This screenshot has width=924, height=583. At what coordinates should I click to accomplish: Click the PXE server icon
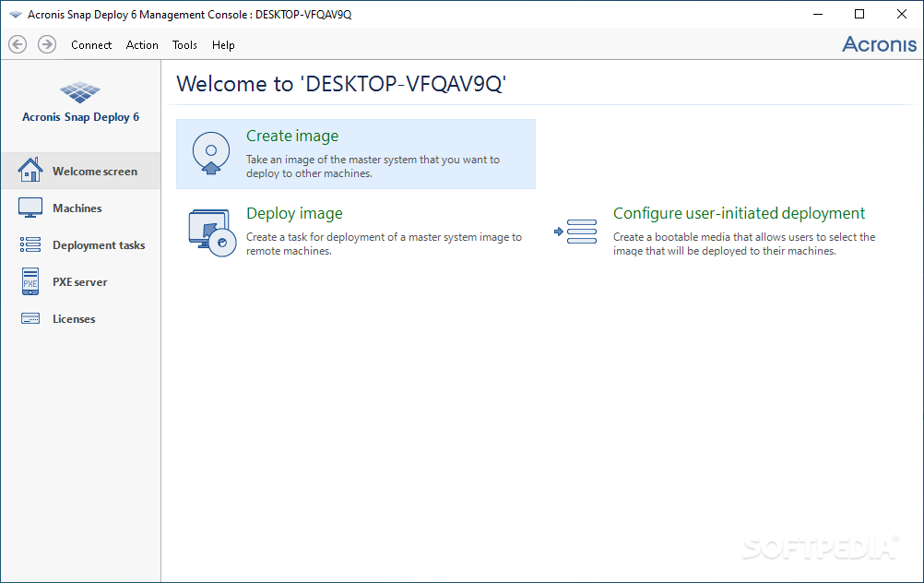coord(30,281)
